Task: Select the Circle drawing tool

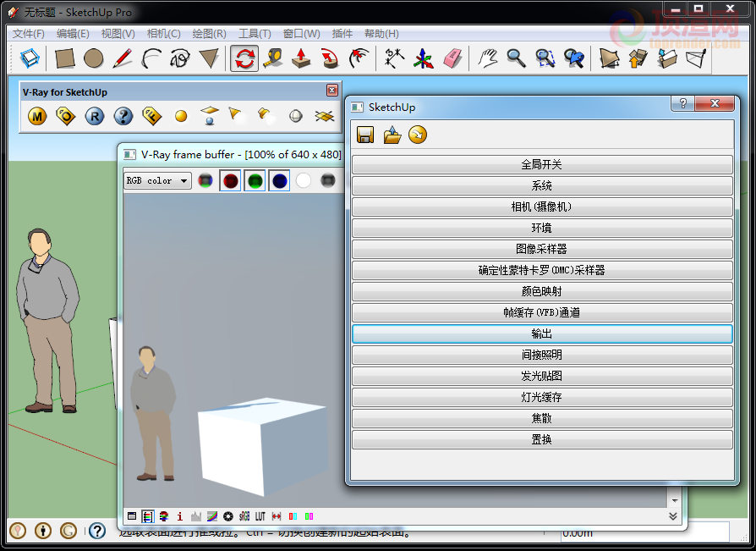Action: click(x=94, y=58)
